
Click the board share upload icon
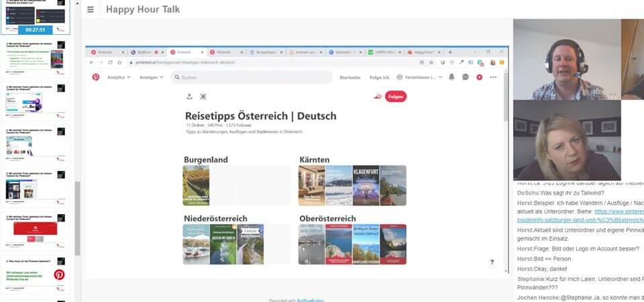point(189,96)
